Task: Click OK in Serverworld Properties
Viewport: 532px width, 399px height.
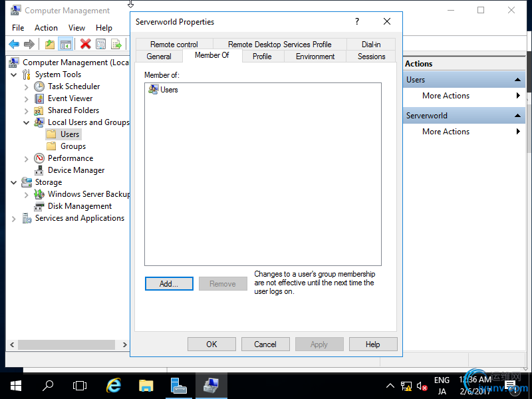Action: 211,344
